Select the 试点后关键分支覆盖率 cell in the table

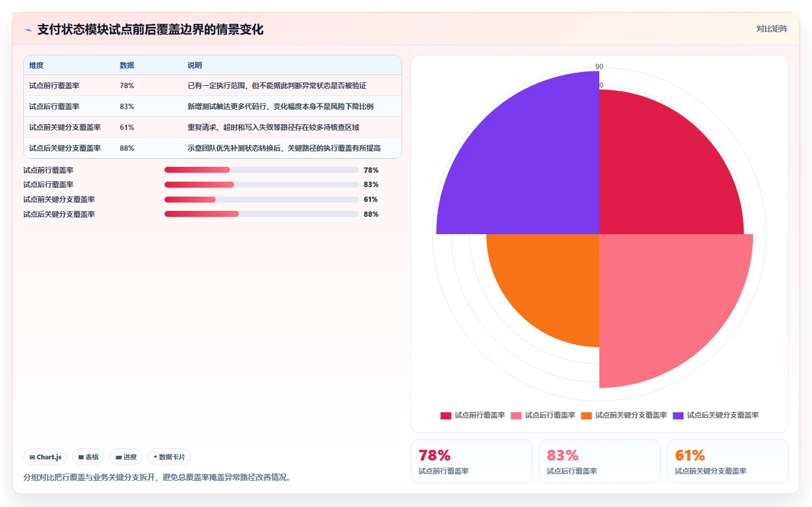tap(65, 148)
